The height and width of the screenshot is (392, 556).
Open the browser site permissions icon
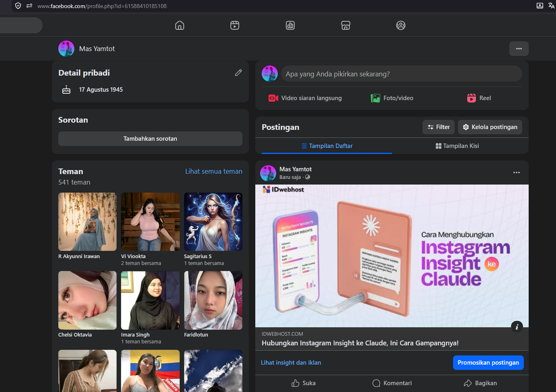(x=29, y=6)
